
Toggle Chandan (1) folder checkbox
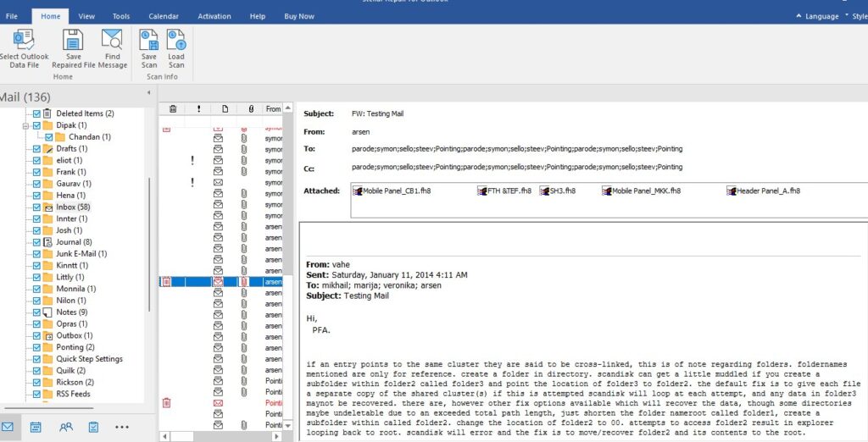48,136
